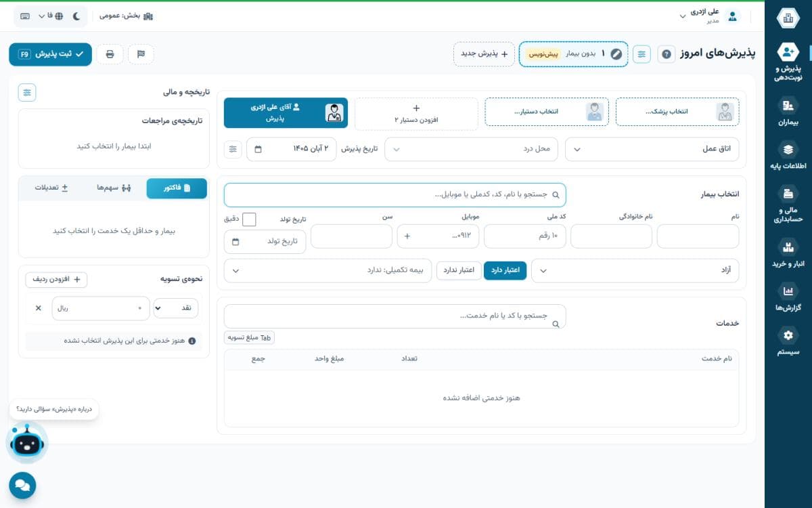Expand the محل درد dropdown
This screenshot has width=812, height=508.
pos(472,149)
